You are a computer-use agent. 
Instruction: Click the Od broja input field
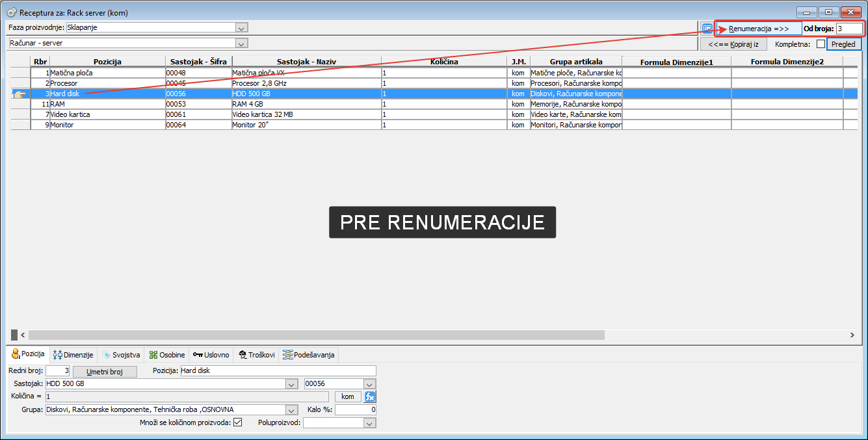tap(849, 29)
